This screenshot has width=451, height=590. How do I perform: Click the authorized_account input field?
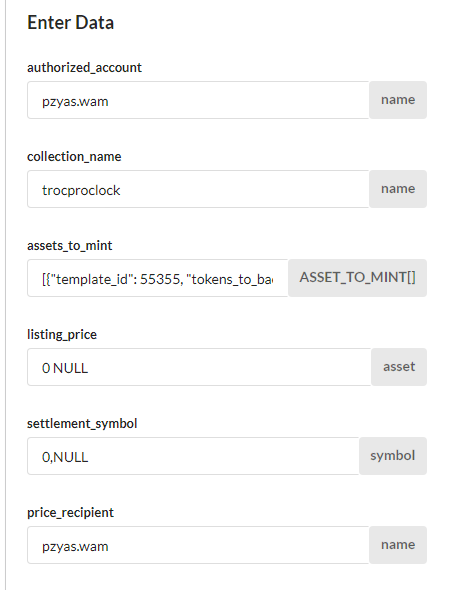198,100
